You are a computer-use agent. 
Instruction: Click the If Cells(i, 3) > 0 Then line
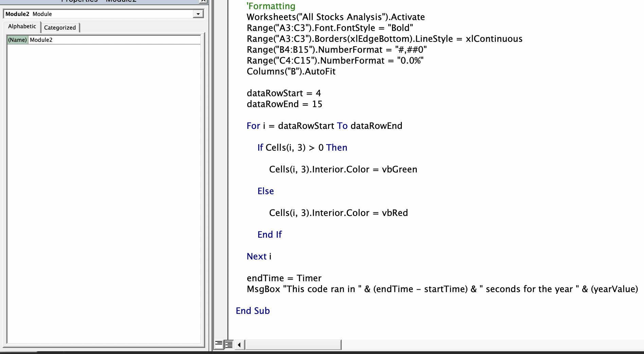[x=302, y=148]
